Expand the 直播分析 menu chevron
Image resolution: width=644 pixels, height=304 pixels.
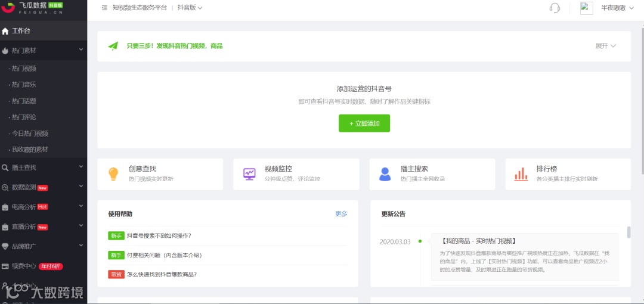pos(81,226)
